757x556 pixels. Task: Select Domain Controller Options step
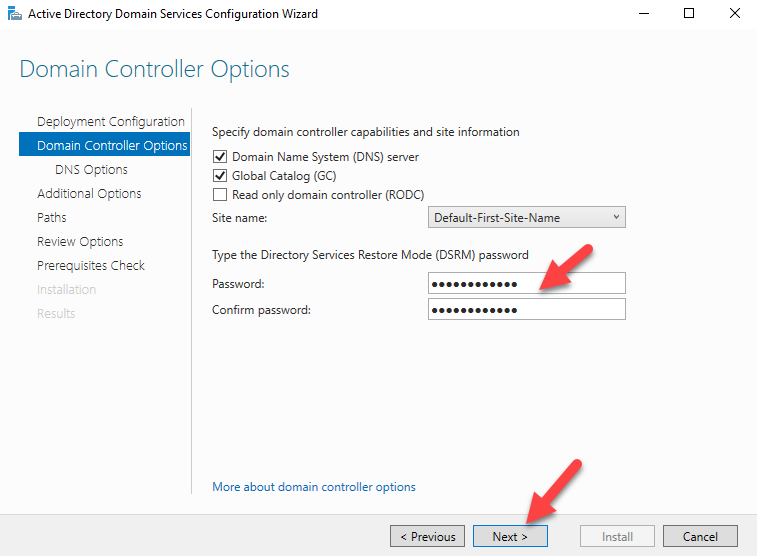[104, 145]
